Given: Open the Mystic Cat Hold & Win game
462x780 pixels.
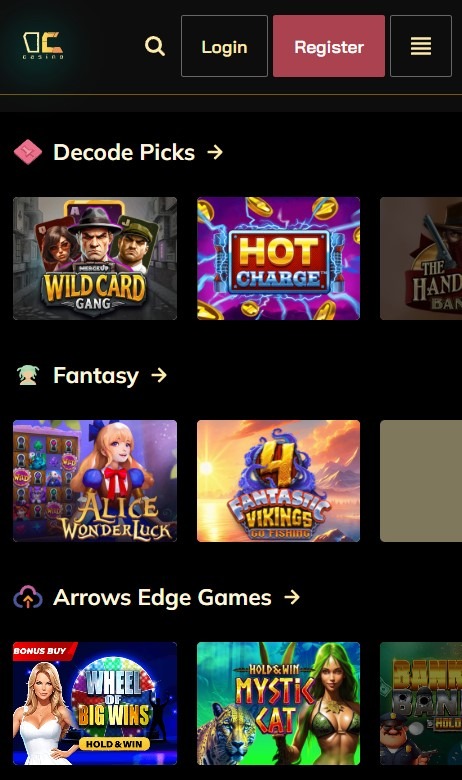Looking at the screenshot, I should tap(278, 703).
